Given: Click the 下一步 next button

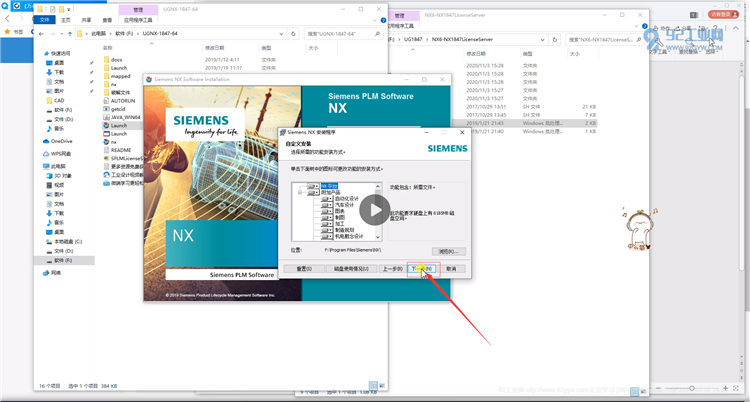Looking at the screenshot, I should coord(422,269).
